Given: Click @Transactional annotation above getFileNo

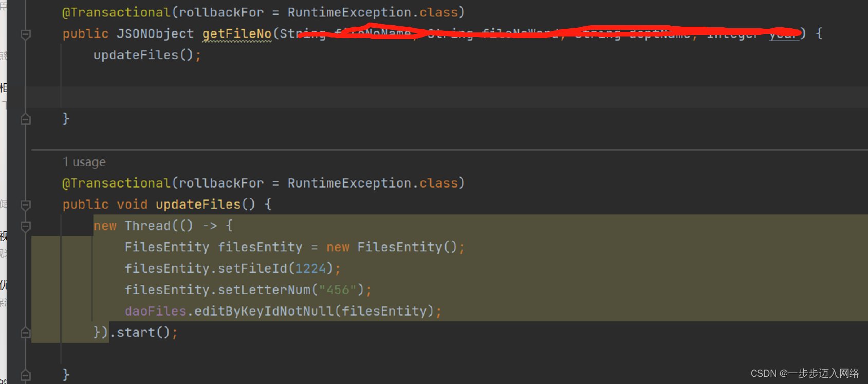Looking at the screenshot, I should (116, 12).
